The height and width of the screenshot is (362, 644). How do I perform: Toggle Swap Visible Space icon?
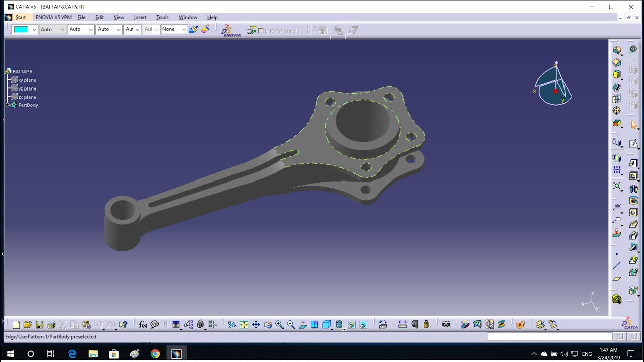click(363, 324)
